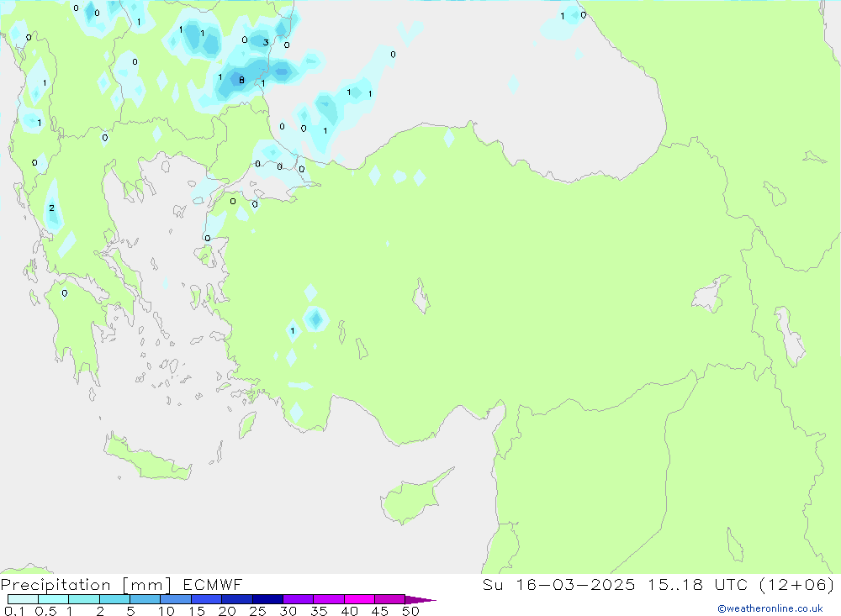
Task: Click the legend scale label "20"
Action: (227, 611)
